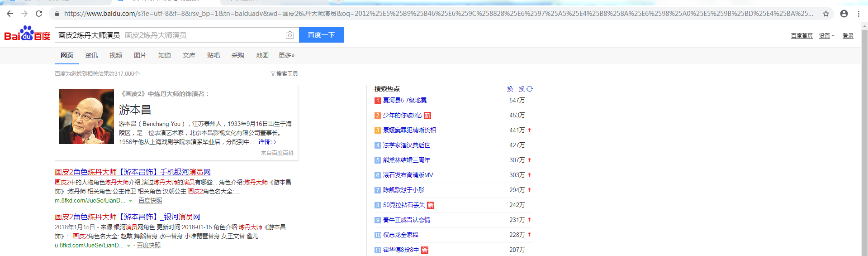Expand 详情>> in the 游本昌 card
The width and height of the screenshot is (868, 256).
click(267, 142)
